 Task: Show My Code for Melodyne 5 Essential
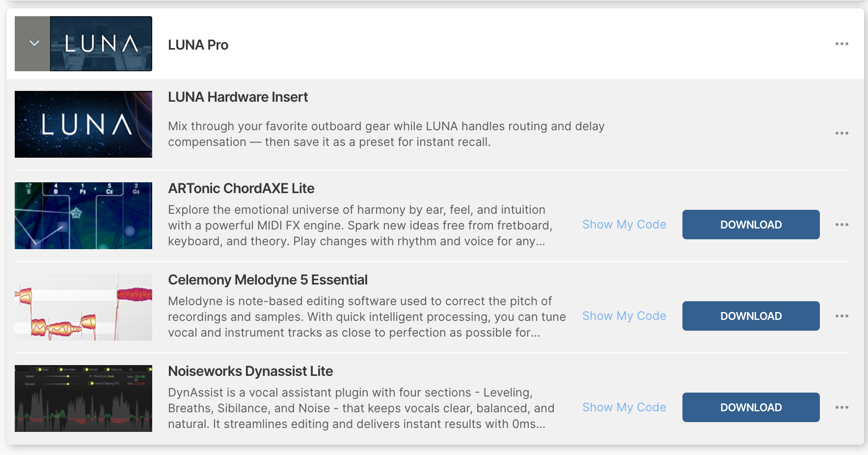click(x=624, y=316)
